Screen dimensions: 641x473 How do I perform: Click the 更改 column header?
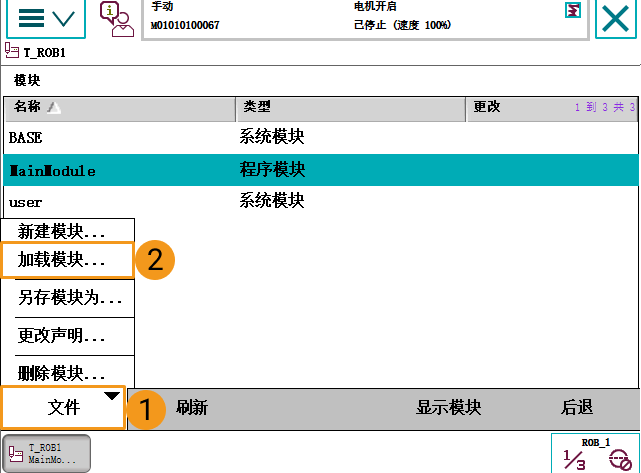(x=552, y=109)
